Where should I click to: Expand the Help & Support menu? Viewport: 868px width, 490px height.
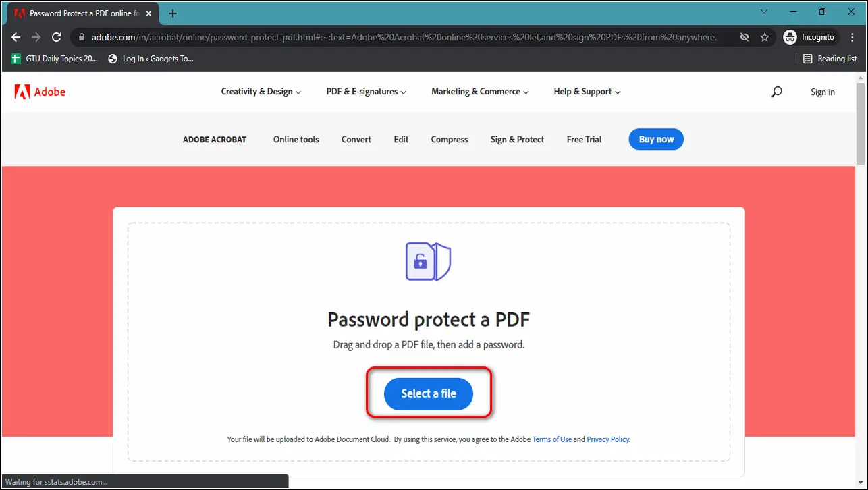[587, 92]
